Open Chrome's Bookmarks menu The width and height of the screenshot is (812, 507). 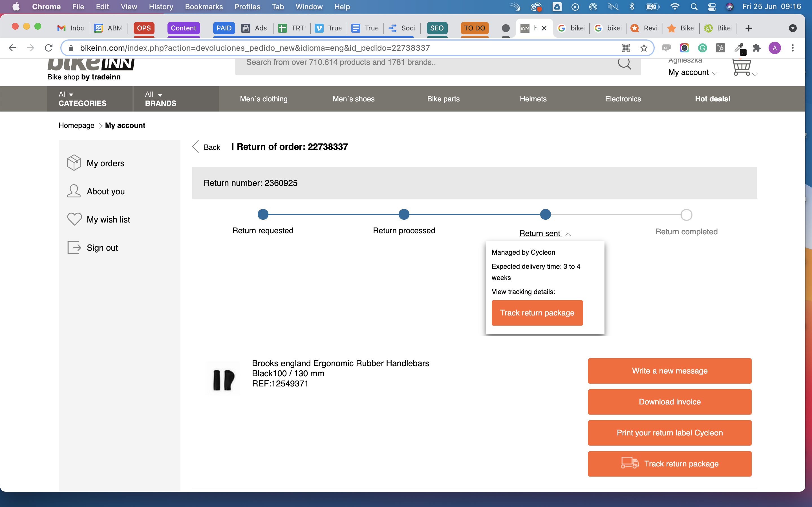[204, 7]
